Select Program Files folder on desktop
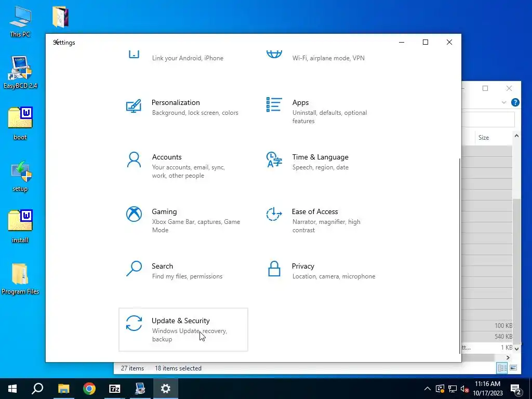Screen dimensions: 532x399 point(20,279)
